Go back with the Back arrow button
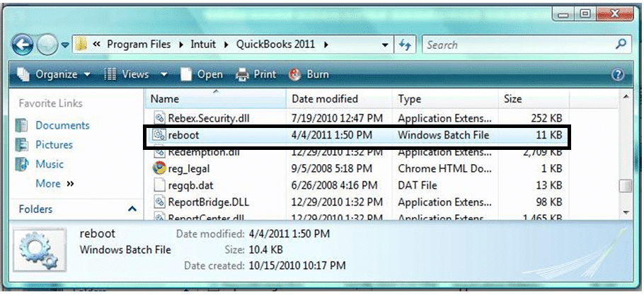The image size is (644, 297). coord(22,45)
